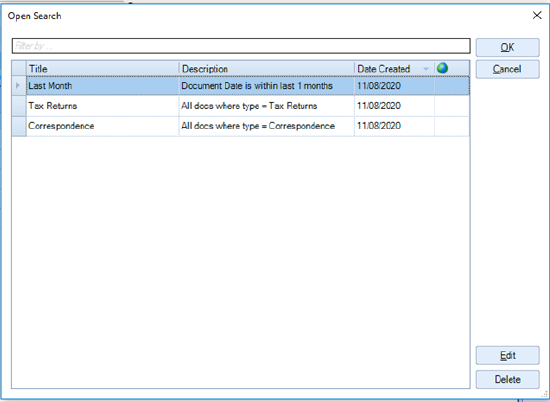Click the date cell in Tax Returns row
This screenshot has width=550, height=402.
[394, 106]
